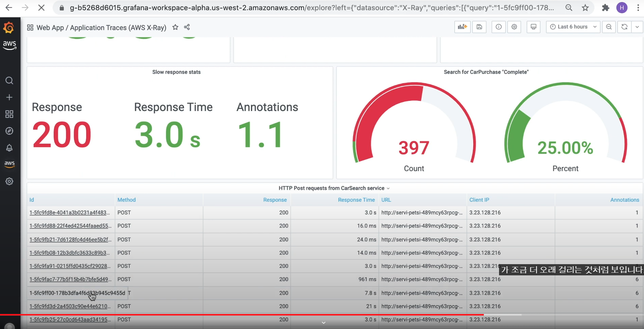
Task: Click the browser address bar URL
Action: pyautogui.click(x=312, y=7)
